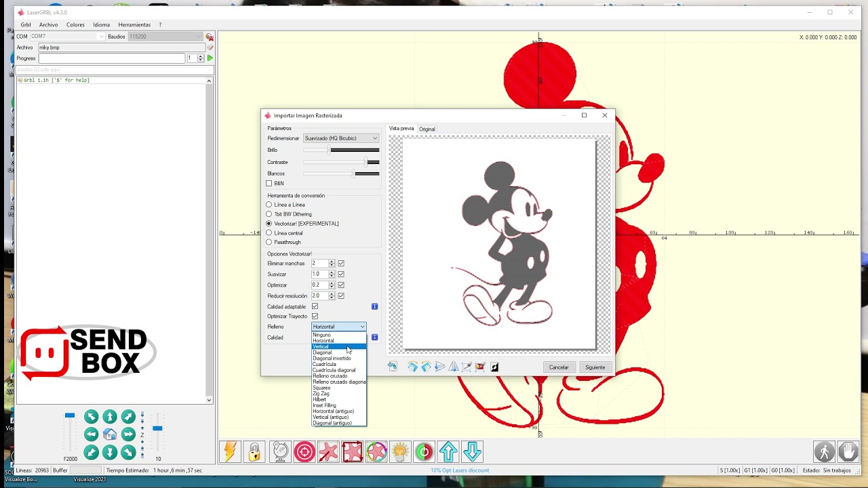
Task: Click the connect plug icon beside Baudios
Action: [x=210, y=37]
